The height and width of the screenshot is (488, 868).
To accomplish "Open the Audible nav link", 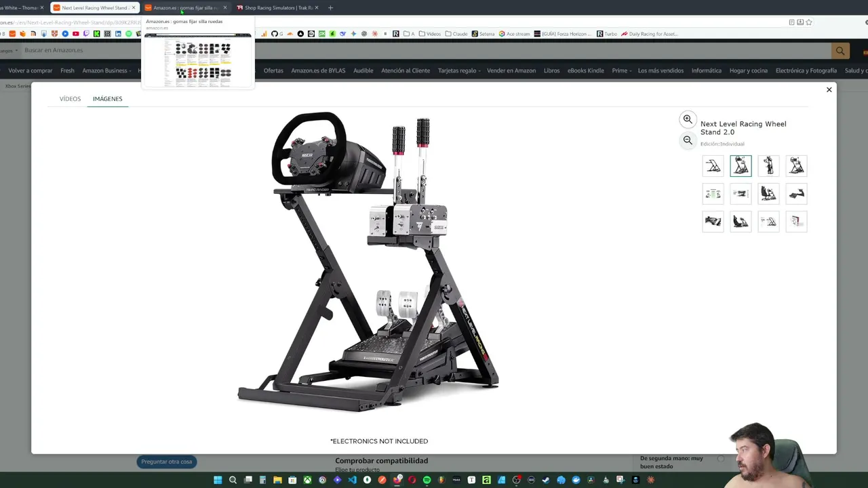I will [363, 70].
